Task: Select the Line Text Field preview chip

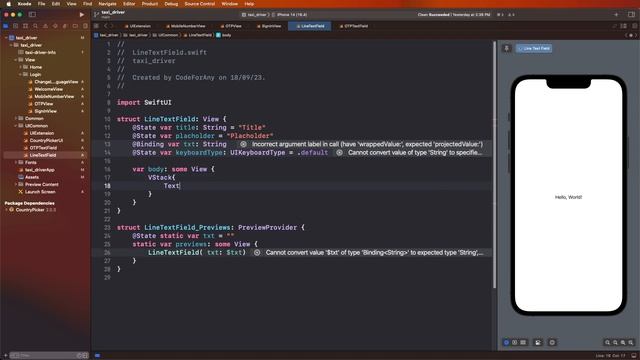Action: coord(534,48)
